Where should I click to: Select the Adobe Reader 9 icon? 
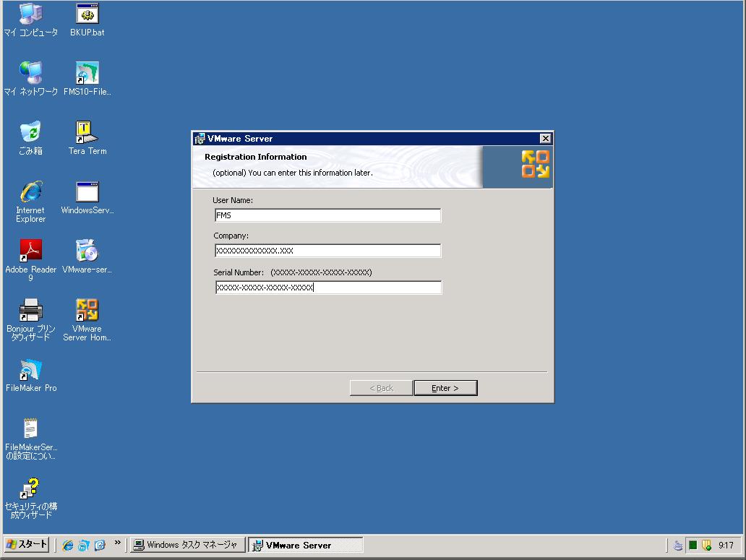tap(31, 261)
